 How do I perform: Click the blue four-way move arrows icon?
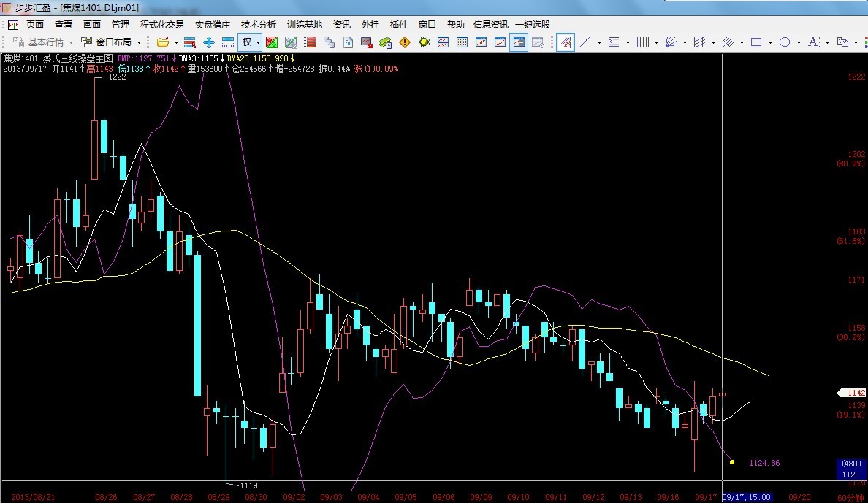pyautogui.click(x=208, y=42)
